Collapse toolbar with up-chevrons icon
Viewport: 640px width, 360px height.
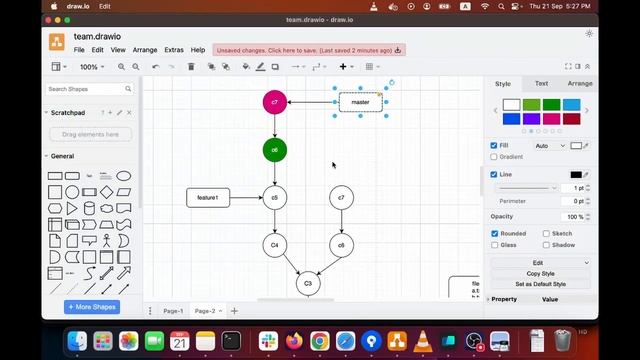coord(587,67)
